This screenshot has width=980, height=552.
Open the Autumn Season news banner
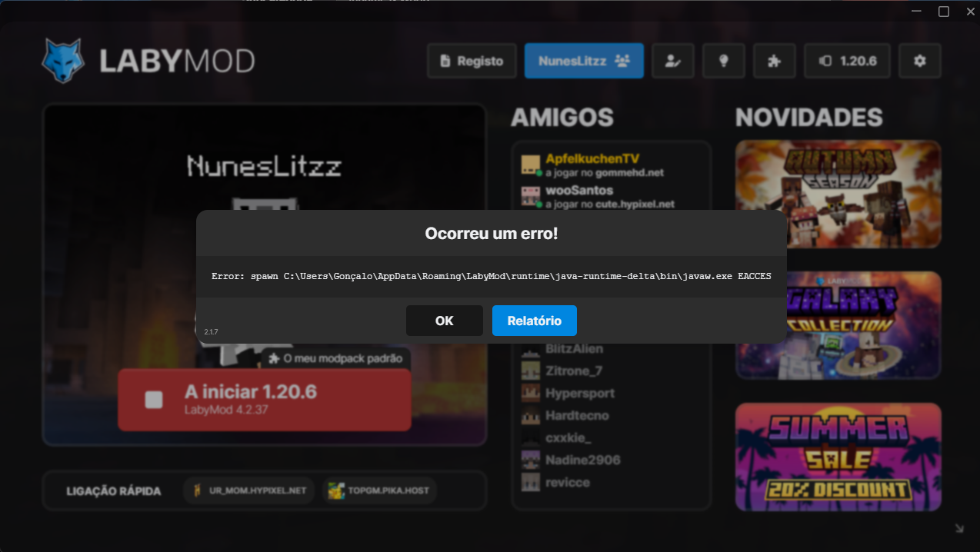point(838,194)
